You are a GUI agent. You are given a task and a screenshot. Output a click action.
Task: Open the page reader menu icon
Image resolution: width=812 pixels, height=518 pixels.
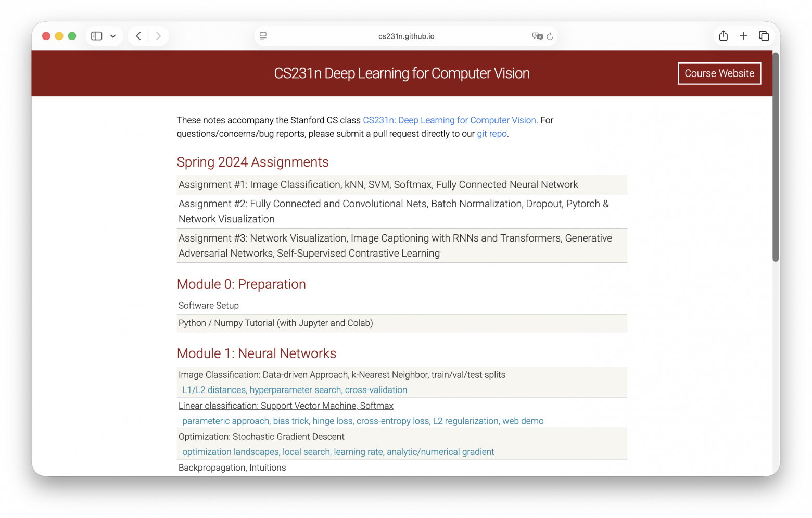tap(263, 36)
